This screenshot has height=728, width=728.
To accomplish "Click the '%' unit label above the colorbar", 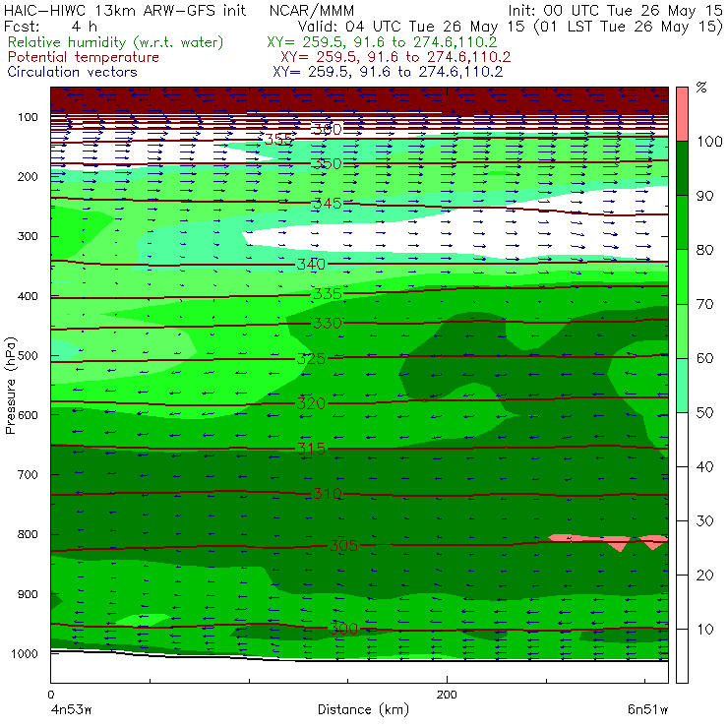I will 701,88.
